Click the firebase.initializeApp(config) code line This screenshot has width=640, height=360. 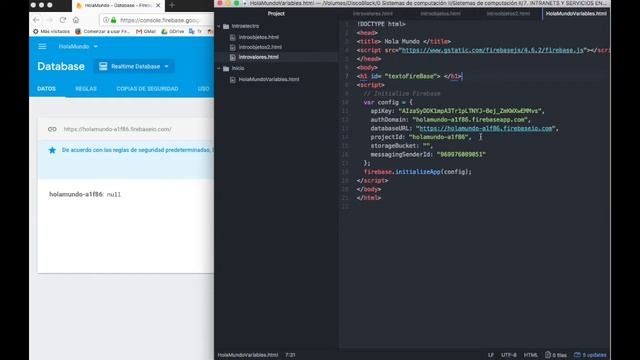(418, 172)
